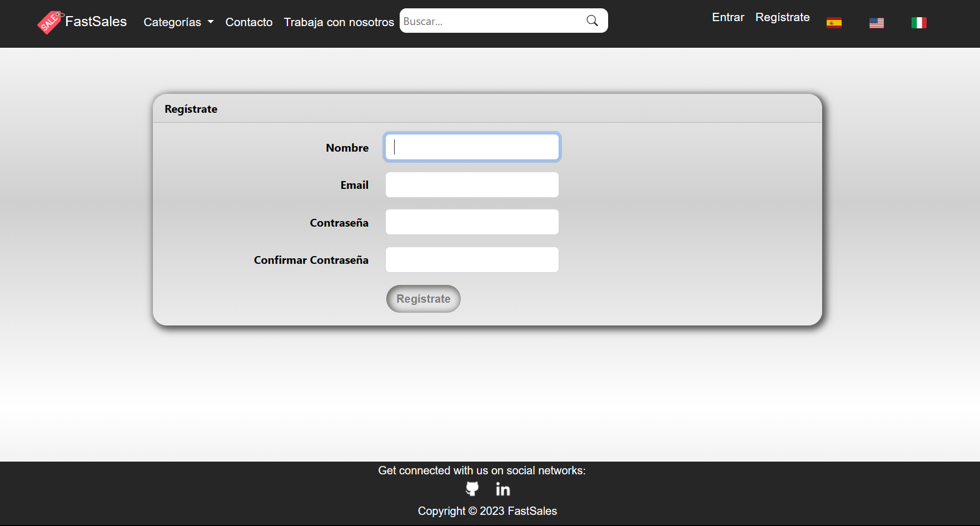Focus the Buscar search field

pyautogui.click(x=492, y=21)
